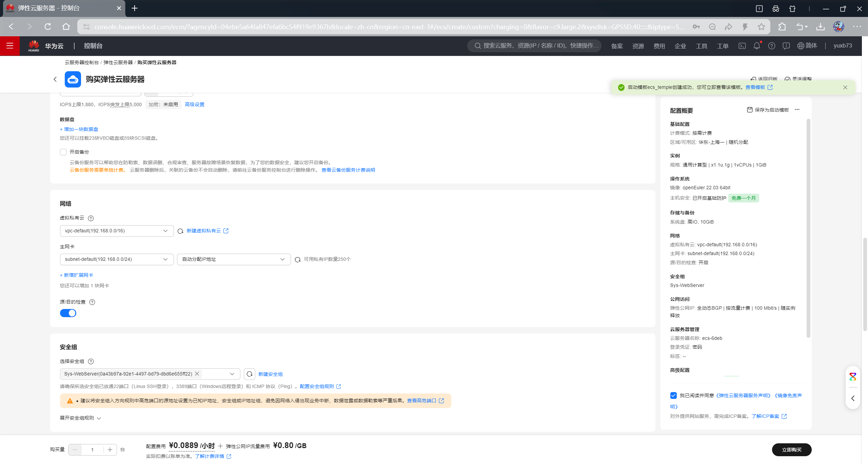Screen dimensions: 868x464
Task: Dismiss the template created success notification
Action: [845, 88]
